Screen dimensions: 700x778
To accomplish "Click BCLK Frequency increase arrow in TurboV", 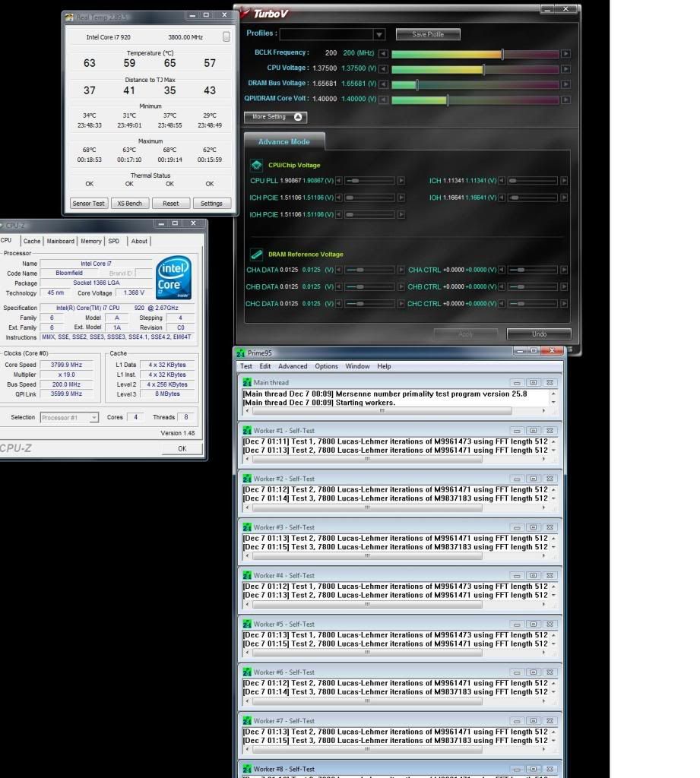I will pyautogui.click(x=565, y=54).
